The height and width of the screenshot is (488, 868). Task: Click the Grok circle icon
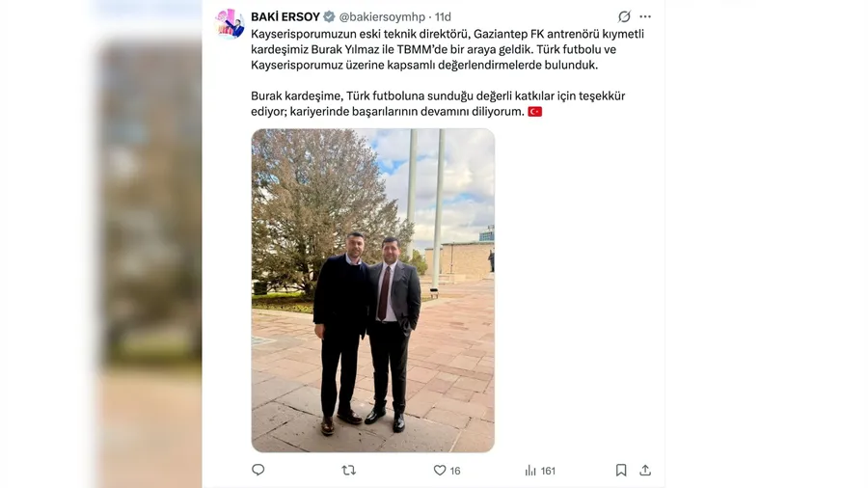pyautogui.click(x=624, y=16)
